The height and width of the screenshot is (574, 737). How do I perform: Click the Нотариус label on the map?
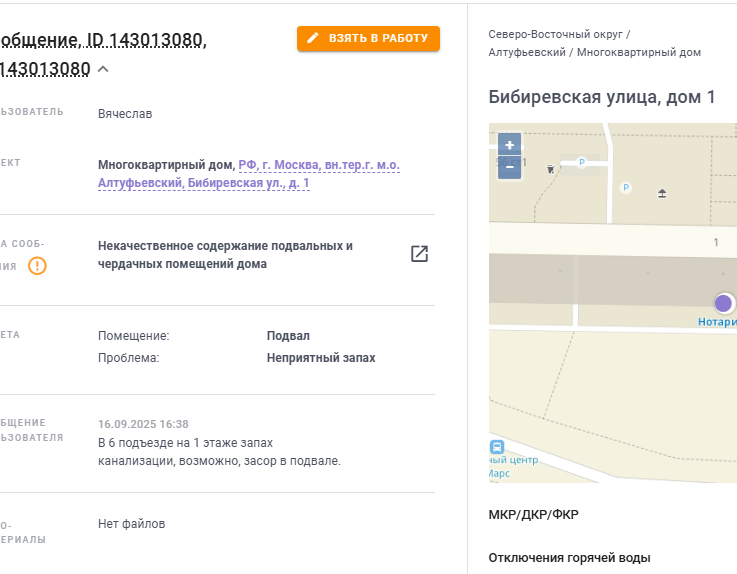(x=717, y=322)
